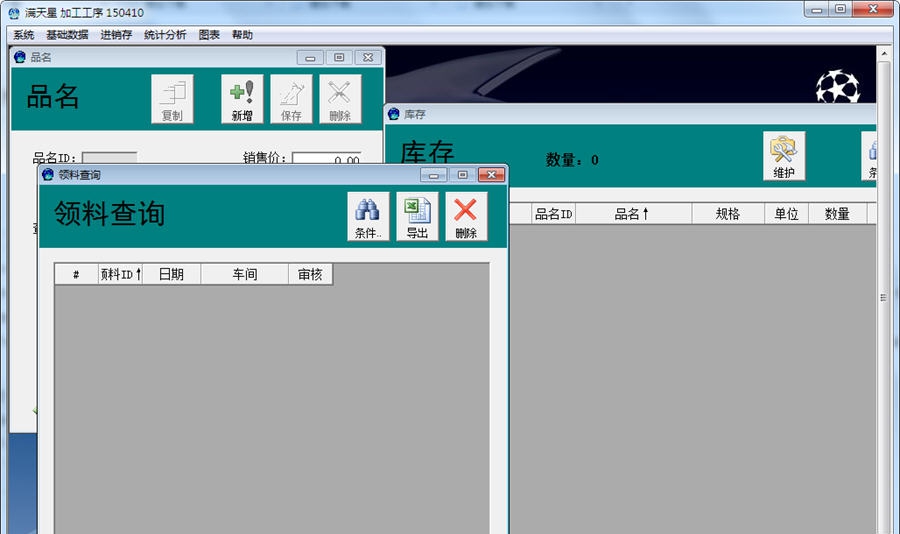Click main application title icon
This screenshot has width=900, height=534.
14,13
